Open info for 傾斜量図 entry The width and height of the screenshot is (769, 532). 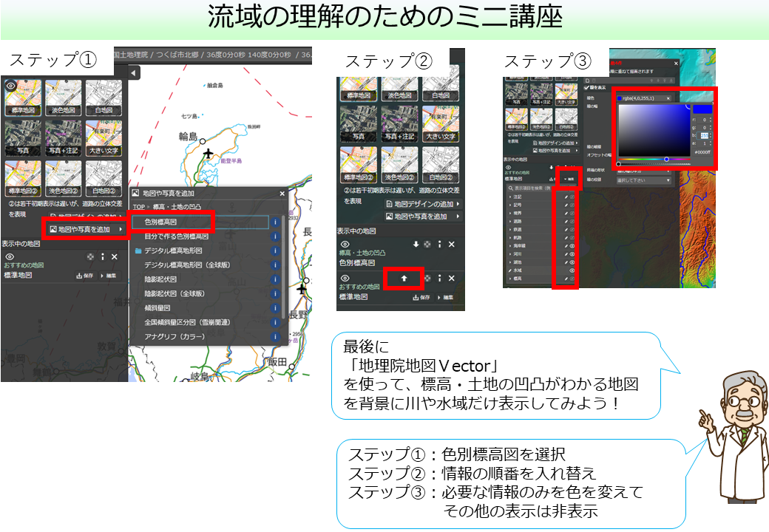(276, 308)
